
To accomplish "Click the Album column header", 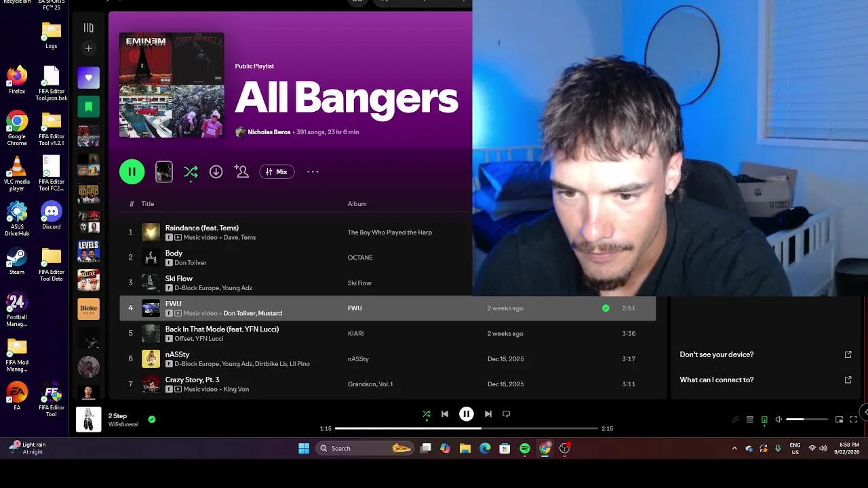I will tap(357, 204).
